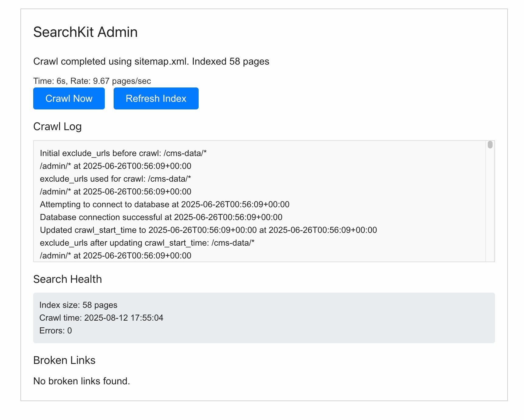This screenshot has height=420, width=524.
Task: Select the 'Crawl completed using sitemap.xml' status message
Action: (151, 61)
